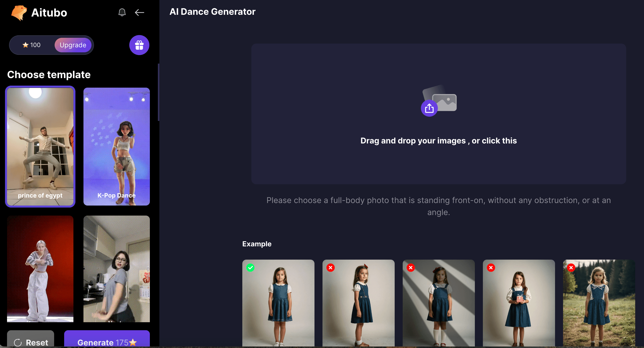Toggle the valid example green checkmark

pyautogui.click(x=250, y=267)
